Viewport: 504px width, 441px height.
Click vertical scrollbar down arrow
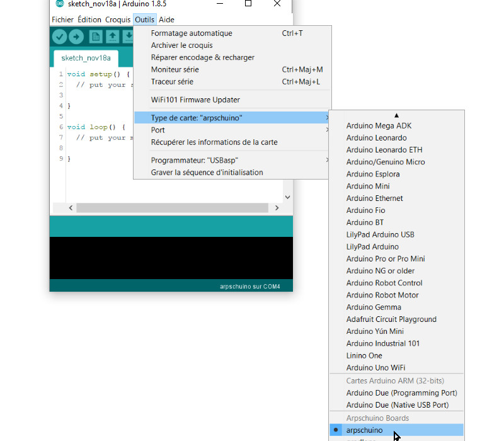click(288, 197)
